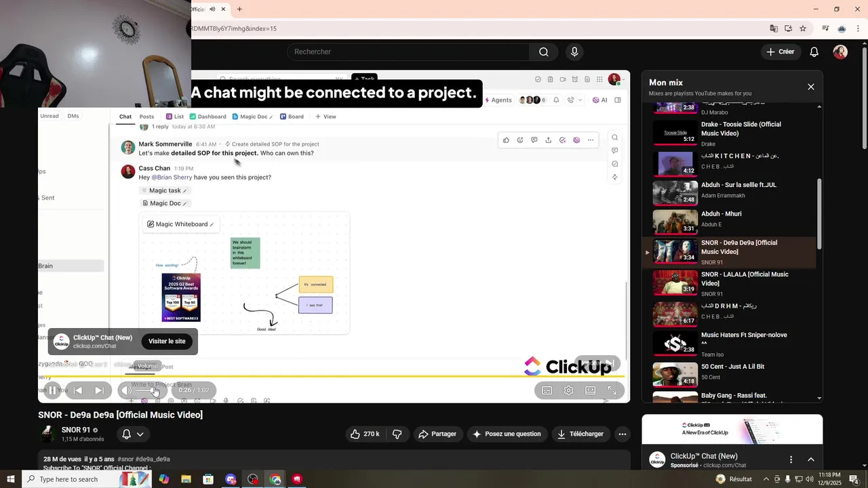This screenshot has height=488, width=868.
Task: Click the Visiter le site ad button
Action: pos(167,342)
